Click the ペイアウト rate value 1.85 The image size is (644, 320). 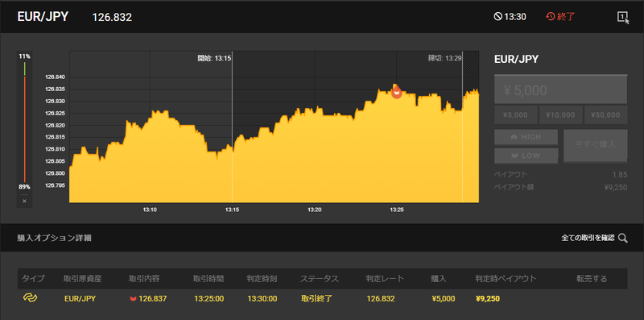point(620,174)
